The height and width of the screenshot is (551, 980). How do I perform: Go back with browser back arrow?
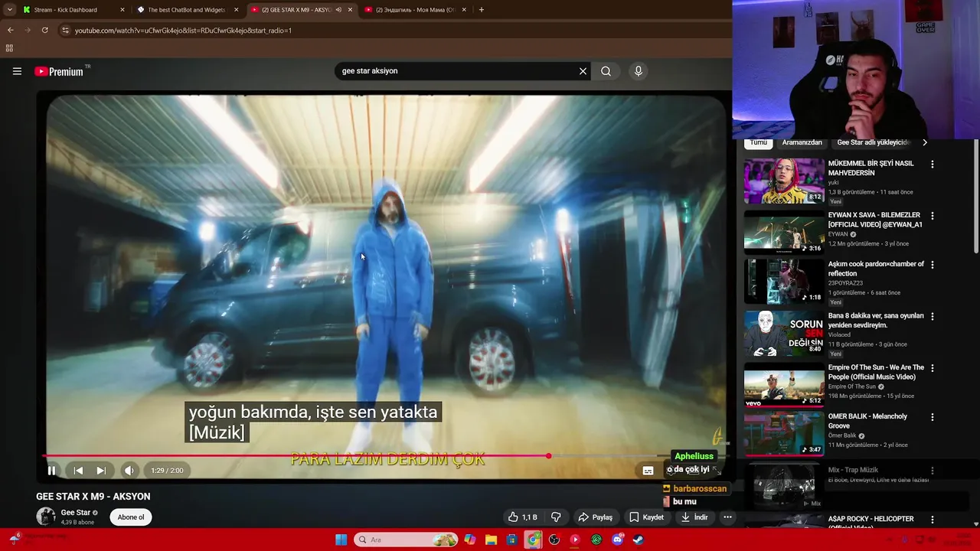(x=10, y=30)
